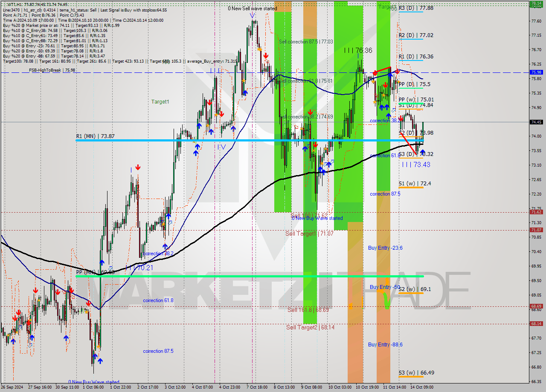Click the Buy Entry -88.6 label
The image size is (546, 392).
click(385, 344)
